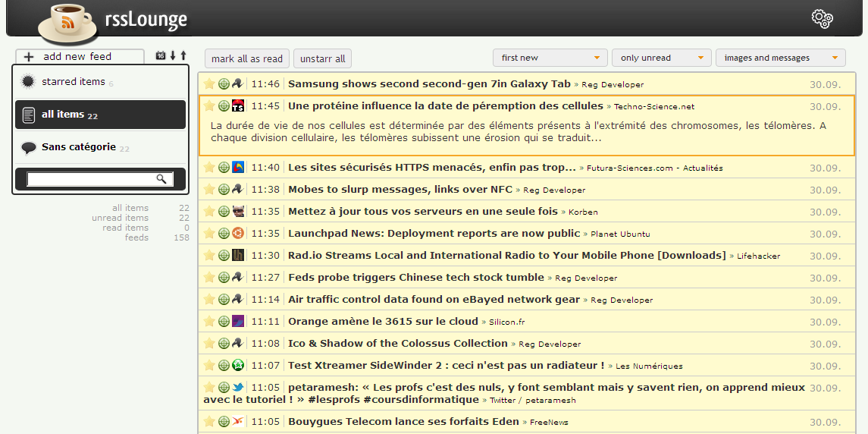Screen dimensions: 868x434
Task: Open Rad.io Streams Local and International headline
Action: coord(506,255)
